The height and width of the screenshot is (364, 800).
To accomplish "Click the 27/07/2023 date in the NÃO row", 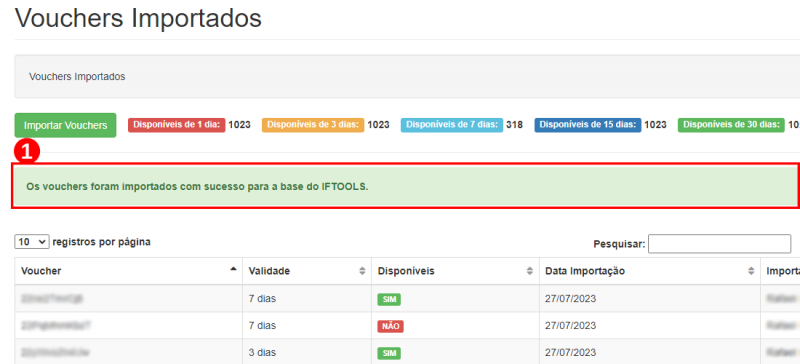I will click(570, 326).
